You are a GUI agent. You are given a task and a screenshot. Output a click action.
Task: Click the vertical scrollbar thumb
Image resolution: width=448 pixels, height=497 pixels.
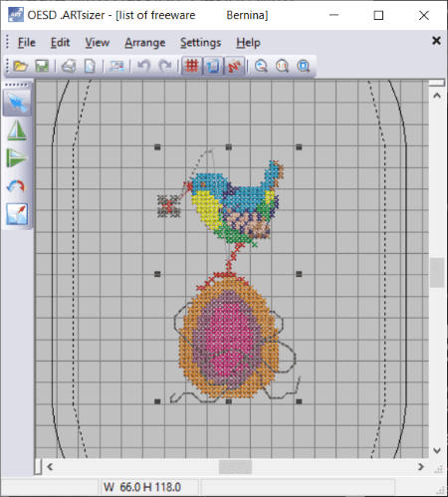(437, 273)
